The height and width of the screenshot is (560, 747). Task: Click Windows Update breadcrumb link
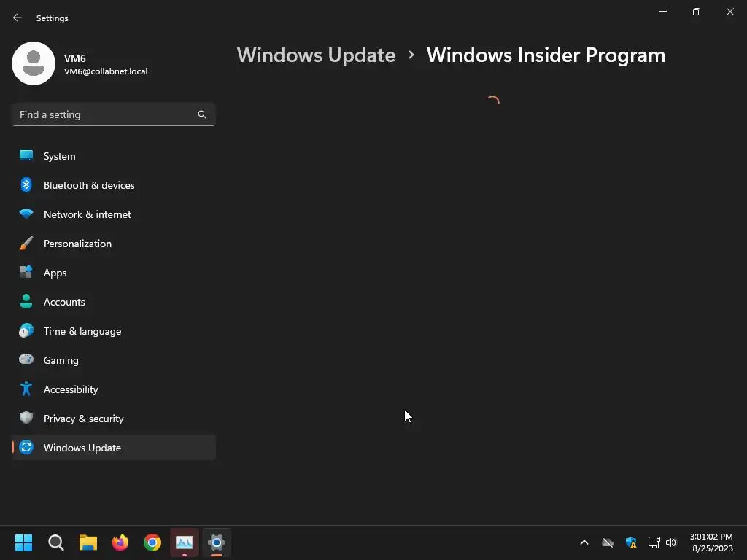317,55
